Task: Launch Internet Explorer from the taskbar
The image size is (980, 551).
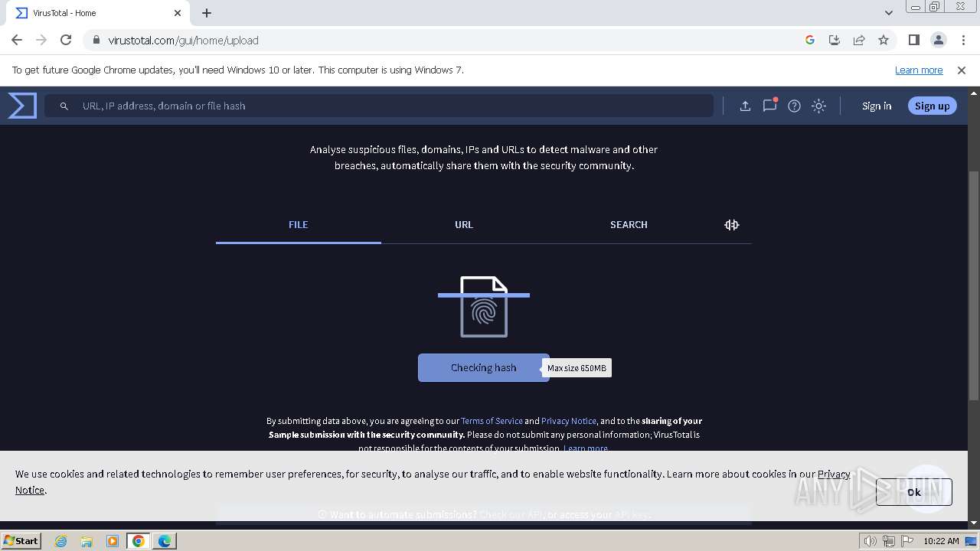Action: point(61,541)
